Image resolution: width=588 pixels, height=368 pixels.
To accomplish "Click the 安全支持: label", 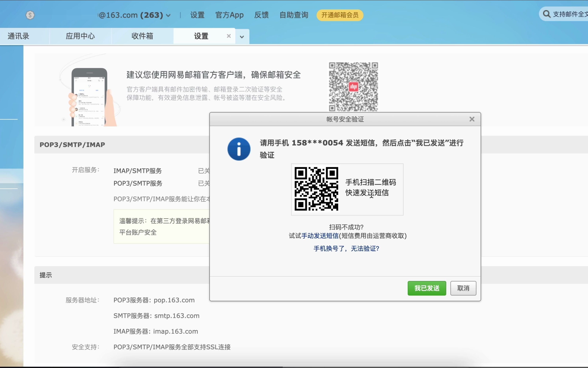I will [x=85, y=347].
